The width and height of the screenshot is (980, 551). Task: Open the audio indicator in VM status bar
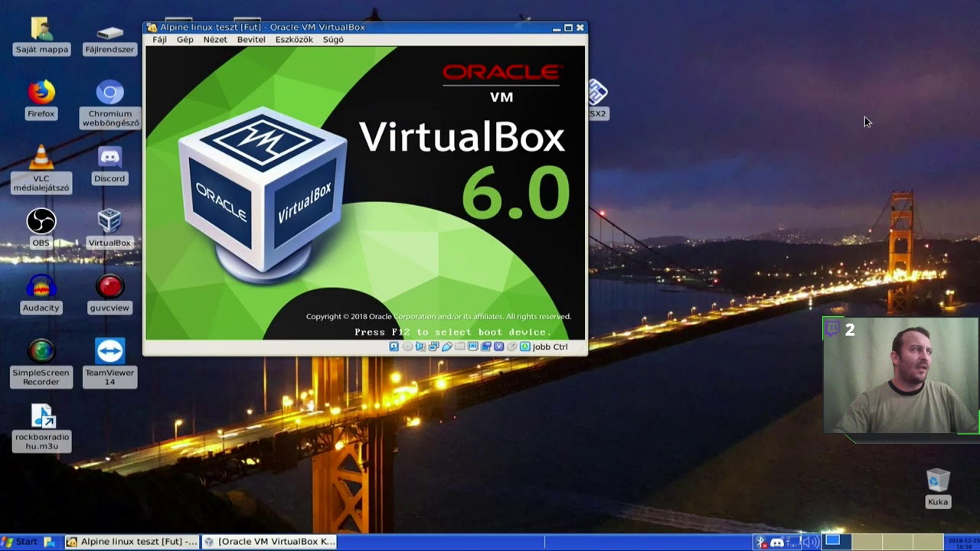coord(420,347)
